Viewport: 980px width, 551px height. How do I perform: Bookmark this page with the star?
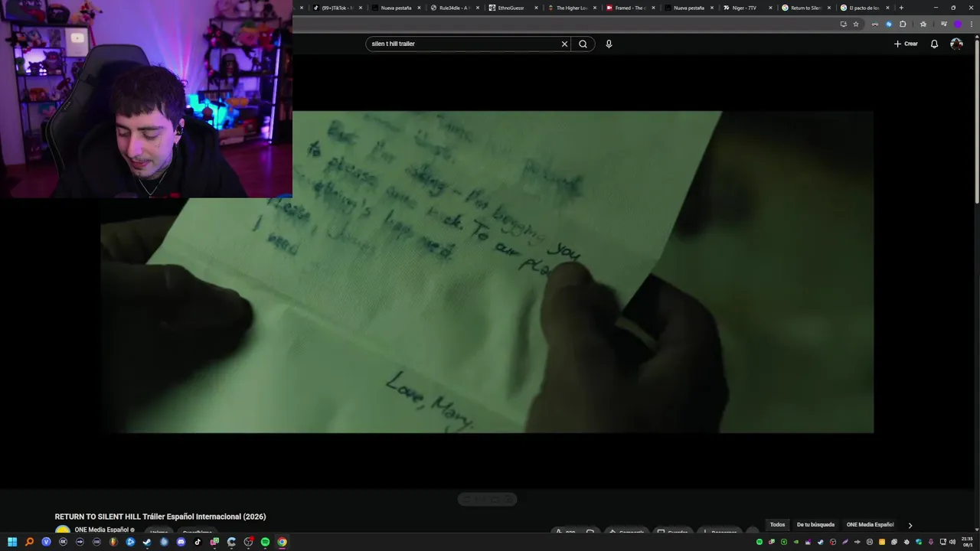[856, 24]
